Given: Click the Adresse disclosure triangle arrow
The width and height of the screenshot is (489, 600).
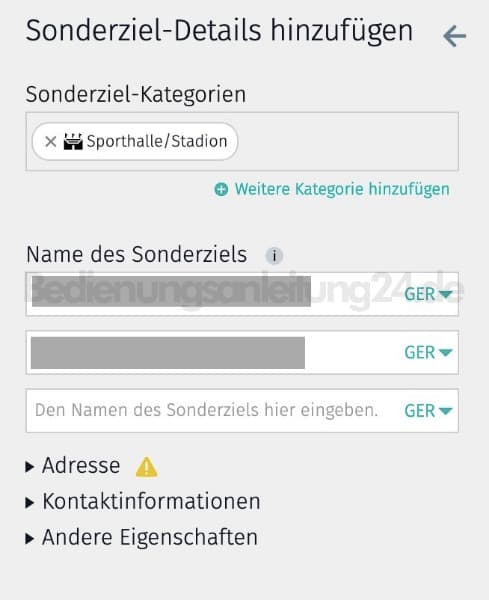Looking at the screenshot, I should [x=30, y=467].
